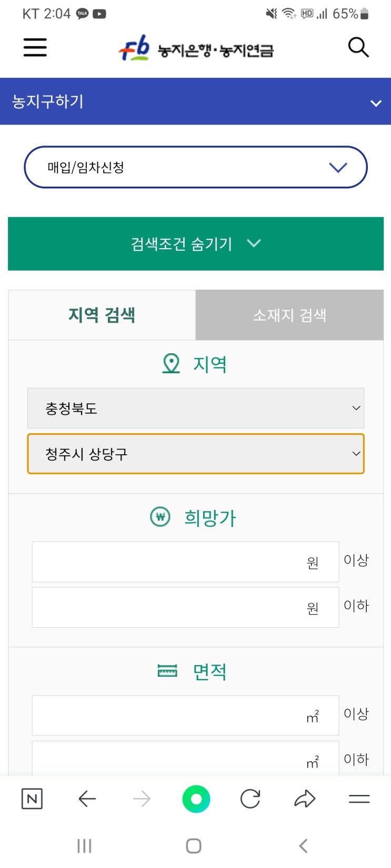The width and height of the screenshot is (391, 868).
Task: Reload page with refresh icon
Action: point(250,799)
